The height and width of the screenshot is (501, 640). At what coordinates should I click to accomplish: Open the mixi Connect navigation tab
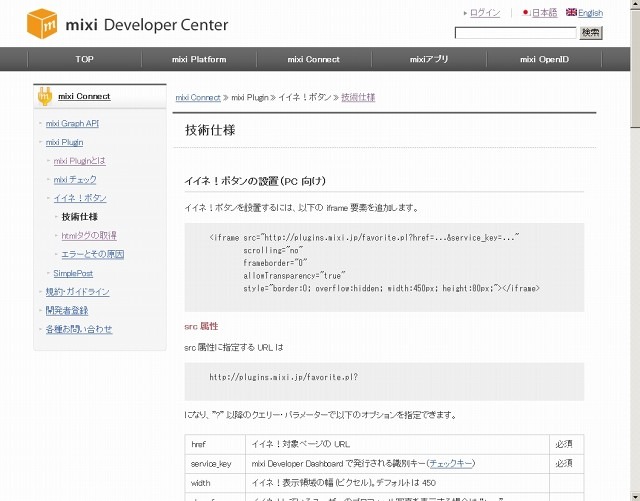pos(314,59)
